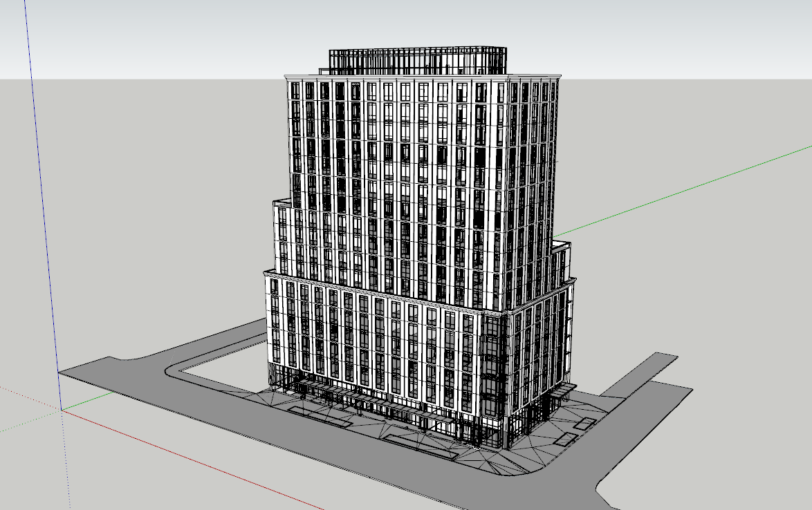812x510 pixels.
Task: Click the glazed corner bay of the podium
Action: [492, 366]
